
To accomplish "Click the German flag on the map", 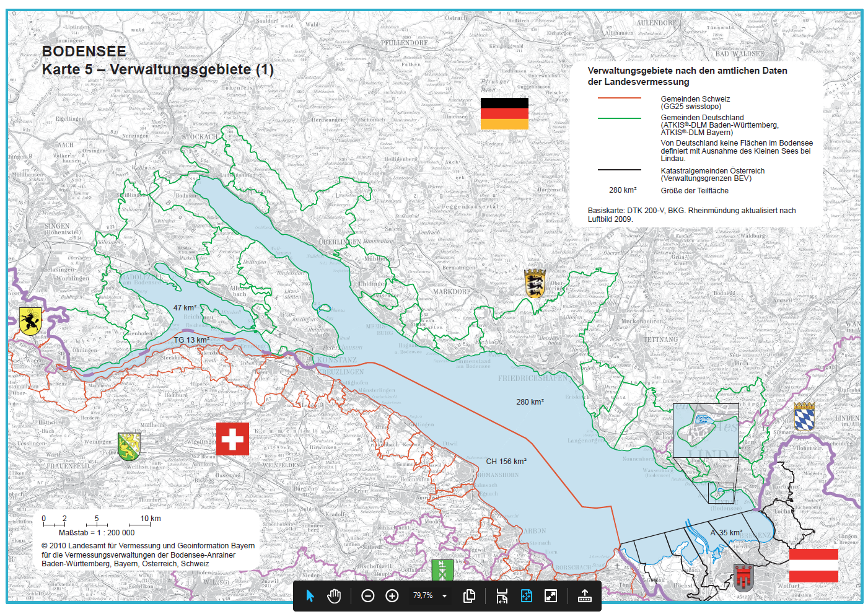I will [504, 113].
